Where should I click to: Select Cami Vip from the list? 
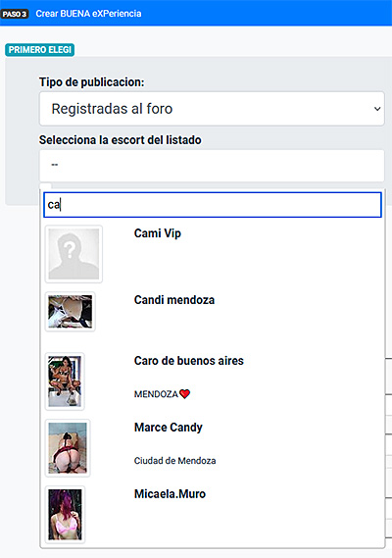(213, 254)
